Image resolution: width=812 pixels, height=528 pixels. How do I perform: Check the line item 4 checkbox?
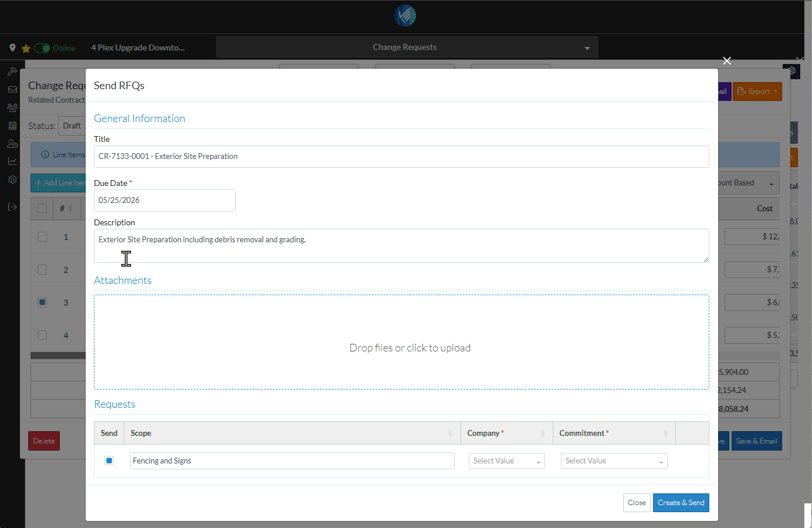tap(42, 335)
